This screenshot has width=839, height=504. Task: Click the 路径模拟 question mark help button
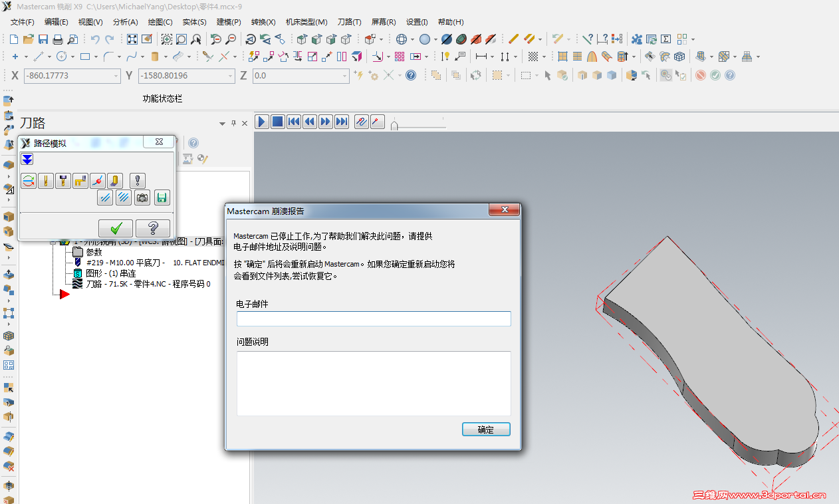(x=153, y=228)
